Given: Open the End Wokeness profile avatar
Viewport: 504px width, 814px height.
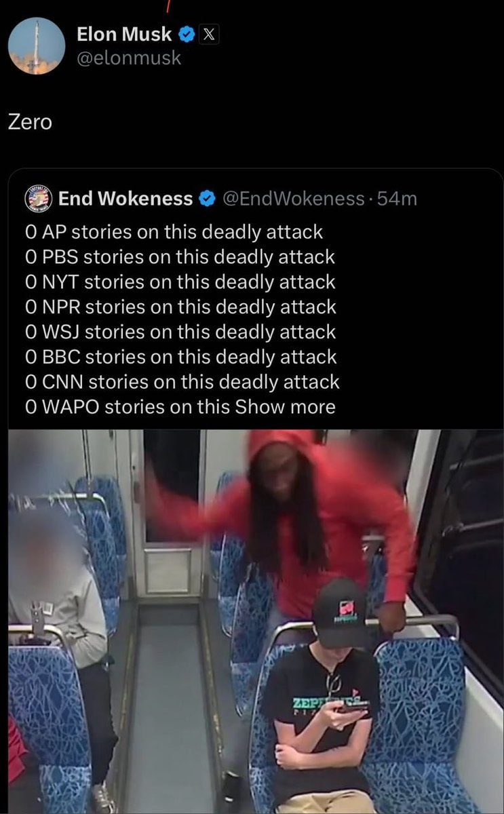Looking at the screenshot, I should point(38,198).
